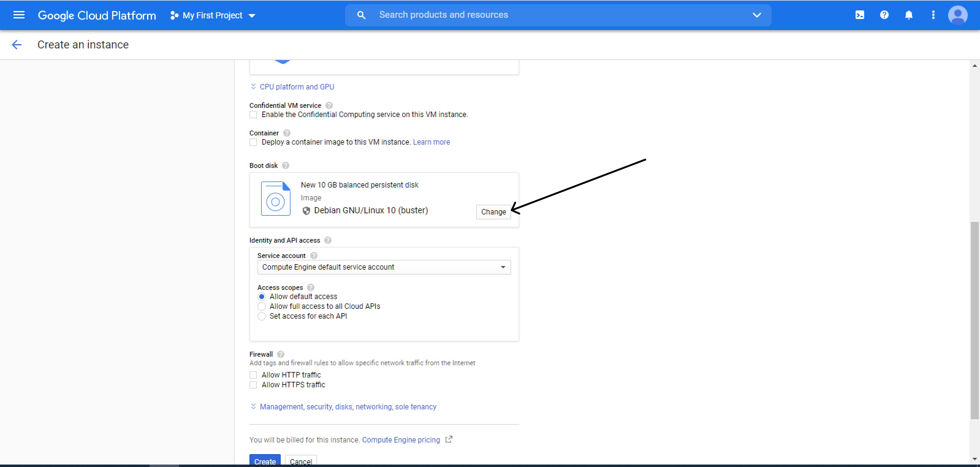Select Allow full access to all Cloud APIs
The image size is (980, 467).
[262, 306]
